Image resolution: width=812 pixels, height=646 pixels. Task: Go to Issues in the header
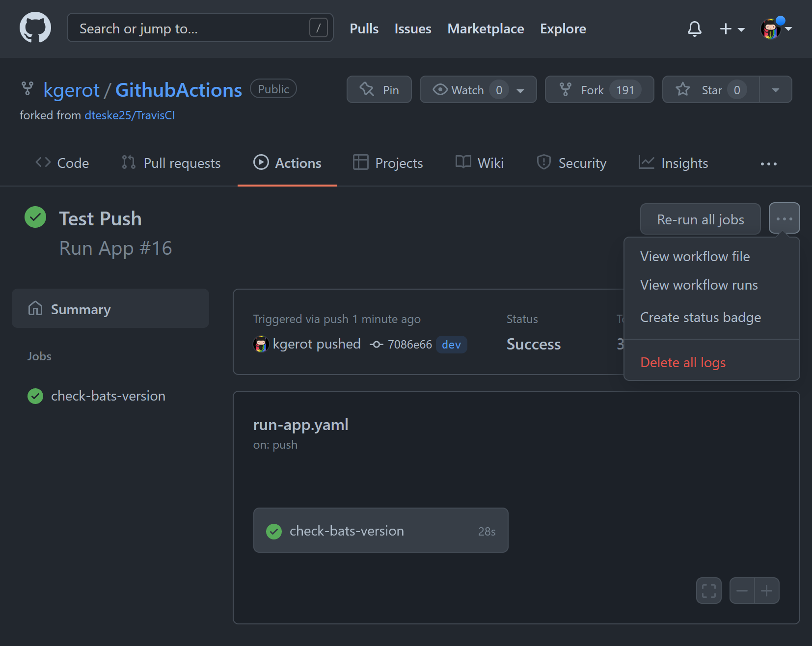coord(413,29)
